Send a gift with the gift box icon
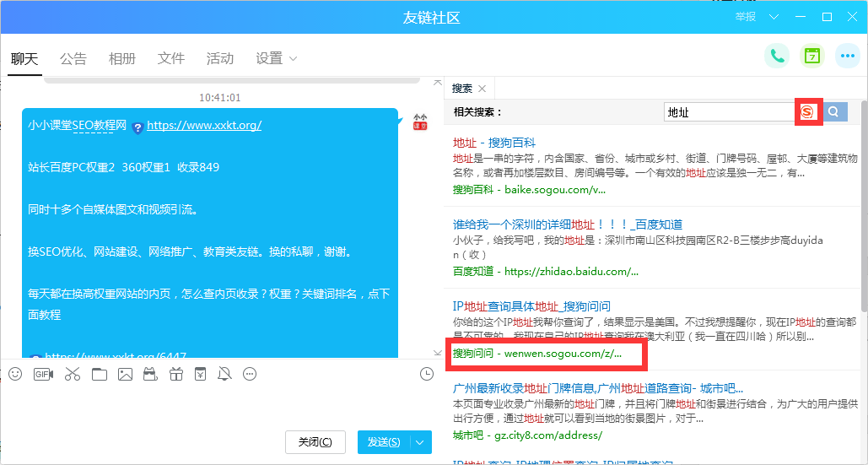 [176, 374]
